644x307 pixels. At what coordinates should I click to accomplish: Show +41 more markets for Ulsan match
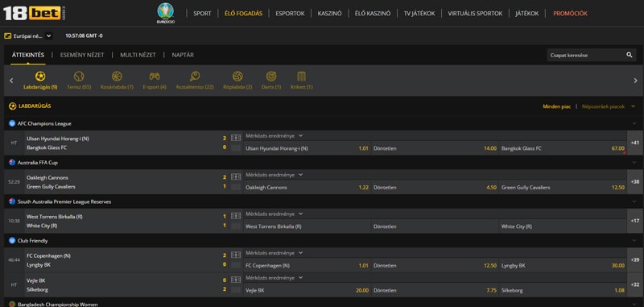[635, 143]
